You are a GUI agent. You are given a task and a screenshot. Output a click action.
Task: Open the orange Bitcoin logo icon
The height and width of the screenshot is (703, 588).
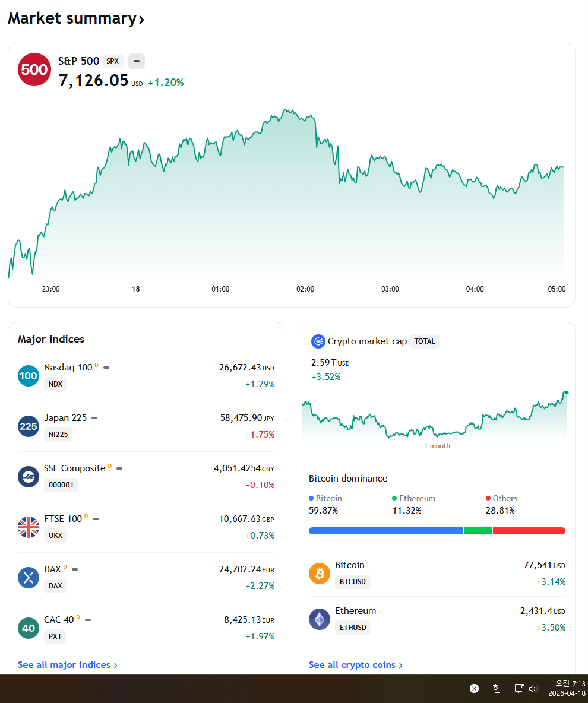(x=320, y=574)
